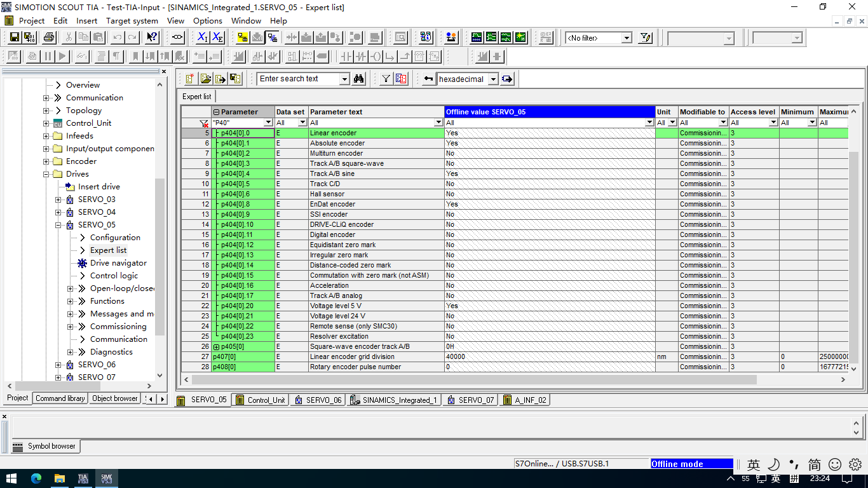
Task: Open the Insert menu
Action: 87,20
